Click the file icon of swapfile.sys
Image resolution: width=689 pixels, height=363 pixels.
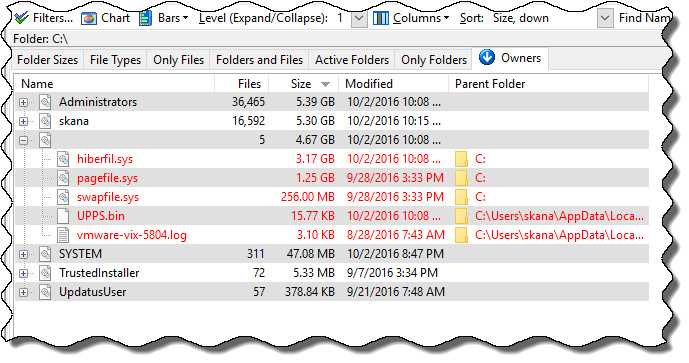[63, 197]
